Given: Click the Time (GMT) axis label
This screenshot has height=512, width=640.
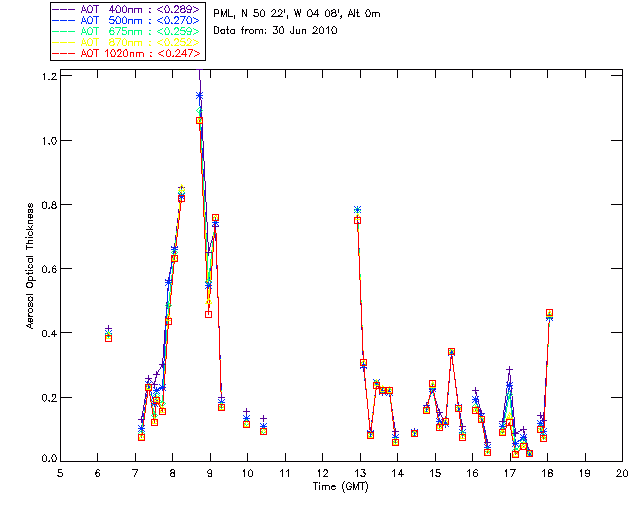Looking at the screenshot, I should (x=340, y=487).
